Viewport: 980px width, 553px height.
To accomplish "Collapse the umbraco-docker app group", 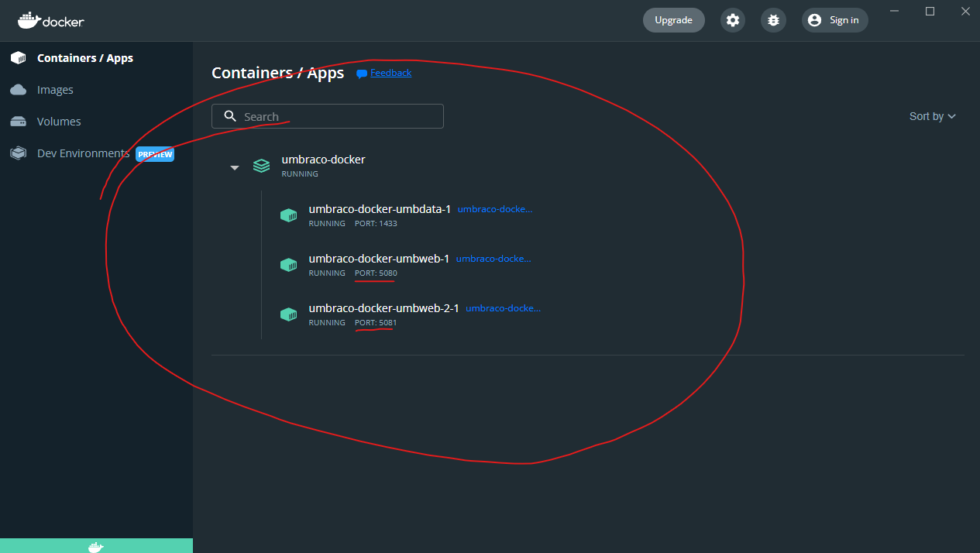I will coord(235,167).
